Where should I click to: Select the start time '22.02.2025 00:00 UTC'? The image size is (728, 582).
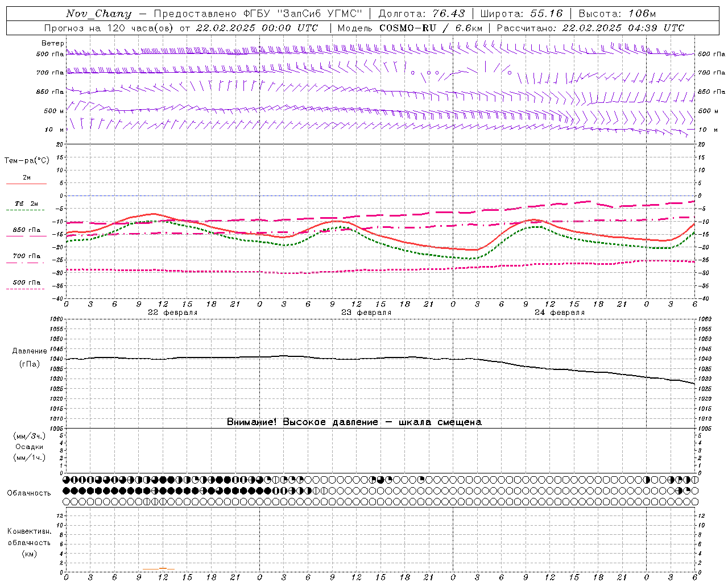coord(257,28)
